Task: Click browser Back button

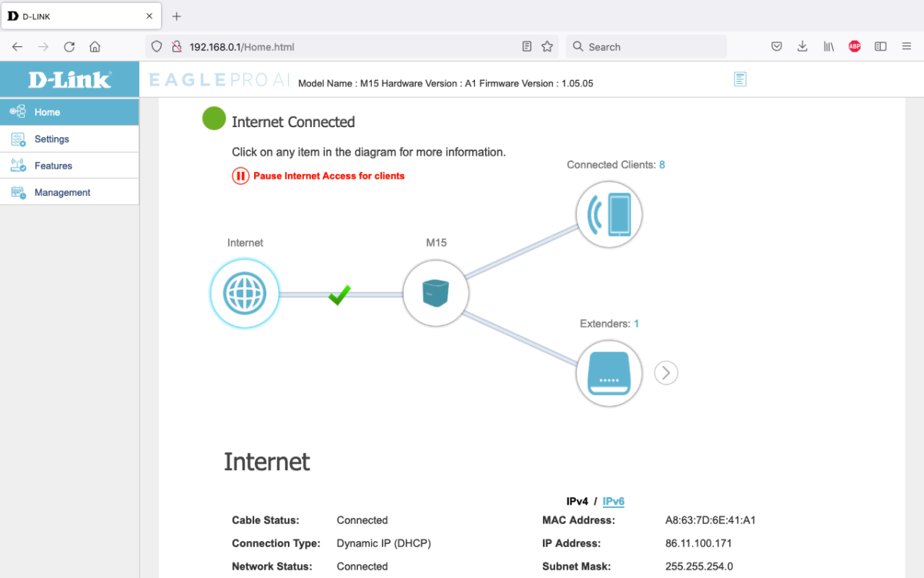Action: click(x=17, y=47)
